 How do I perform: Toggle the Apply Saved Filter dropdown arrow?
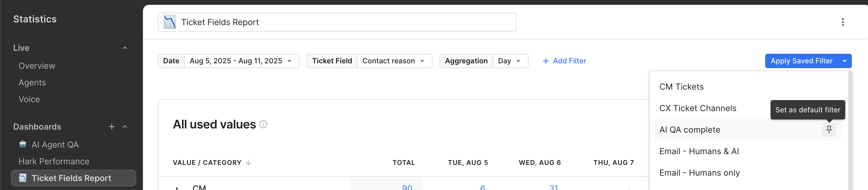click(844, 61)
